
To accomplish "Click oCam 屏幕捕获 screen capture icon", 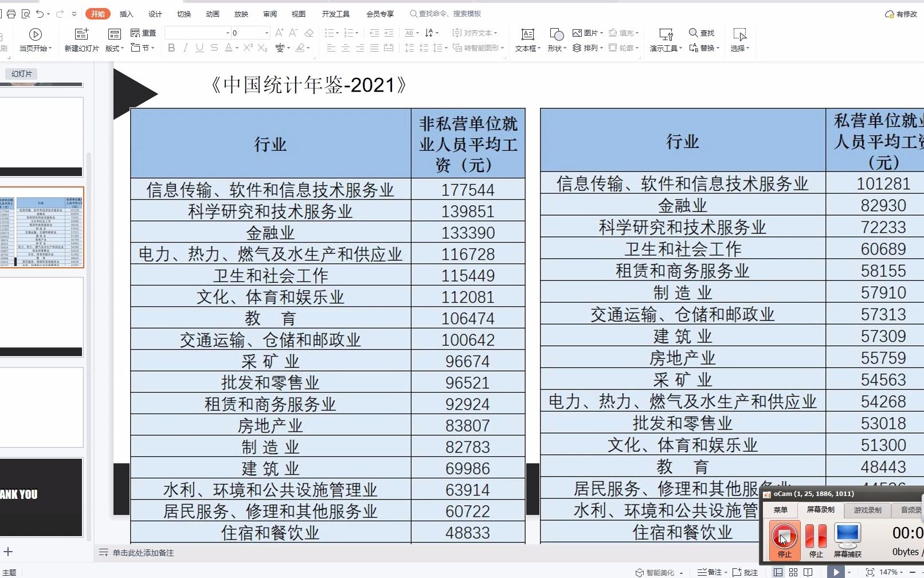I will (x=847, y=540).
